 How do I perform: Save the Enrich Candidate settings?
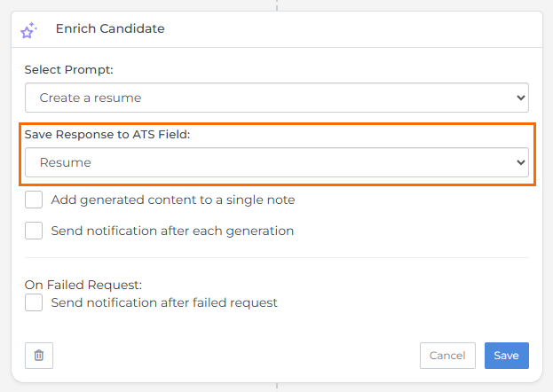506,356
